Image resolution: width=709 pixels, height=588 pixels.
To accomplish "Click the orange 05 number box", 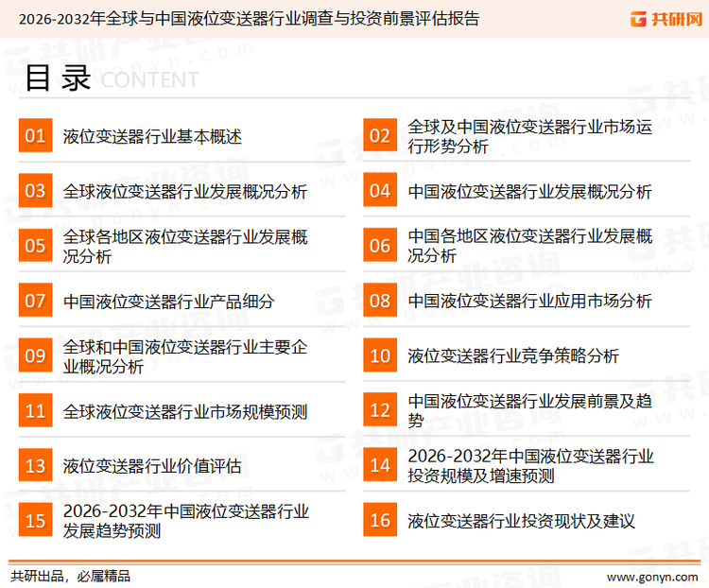I will 35,245.
